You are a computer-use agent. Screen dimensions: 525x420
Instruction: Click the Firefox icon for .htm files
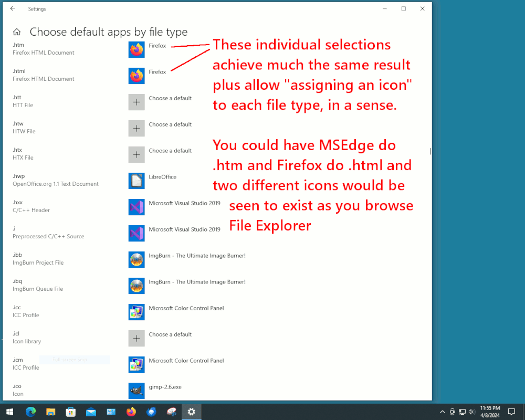(136, 49)
